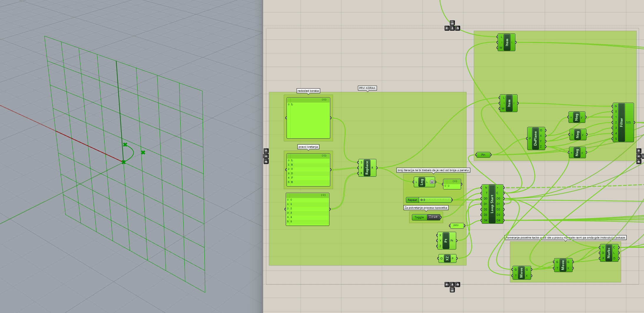Select the Nurbs curve component
This screenshot has height=313, width=644.
[x=609, y=253]
